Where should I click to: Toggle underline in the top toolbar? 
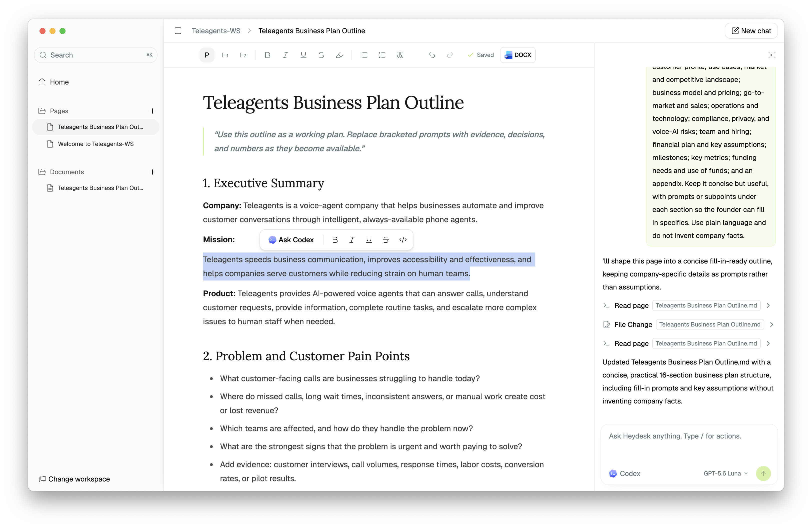(x=303, y=55)
